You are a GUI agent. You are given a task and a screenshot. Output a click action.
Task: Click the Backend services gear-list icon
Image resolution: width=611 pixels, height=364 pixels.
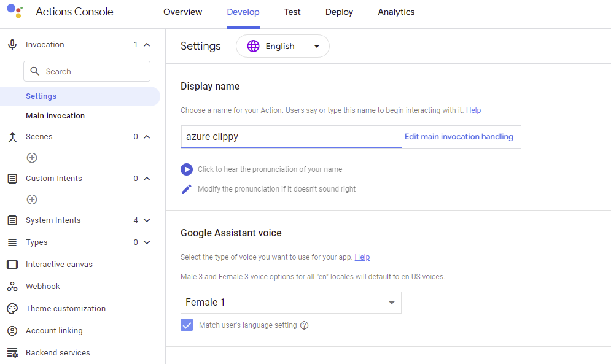(12, 353)
